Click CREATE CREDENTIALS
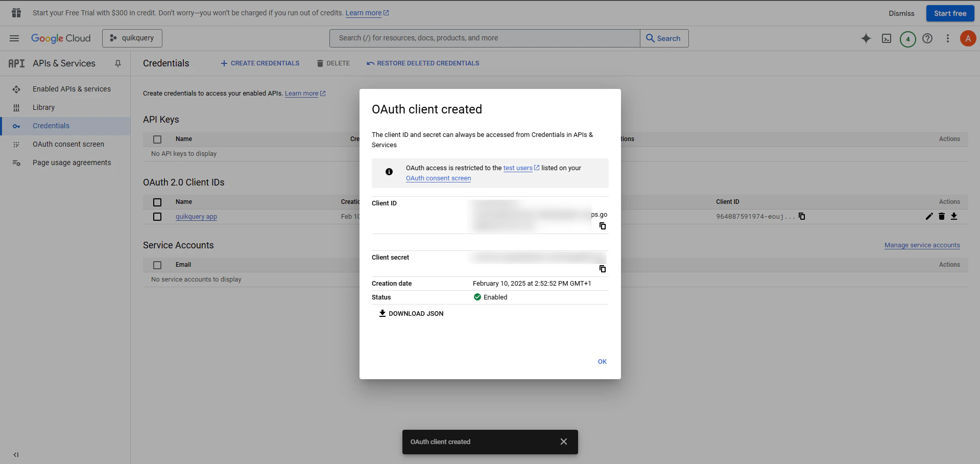Image resolution: width=980 pixels, height=464 pixels. tap(260, 63)
